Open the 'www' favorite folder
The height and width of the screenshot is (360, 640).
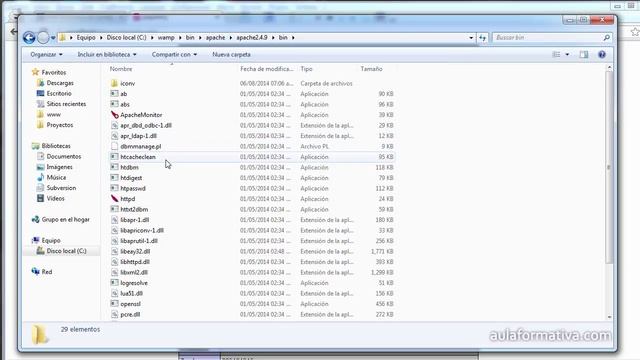point(53,115)
